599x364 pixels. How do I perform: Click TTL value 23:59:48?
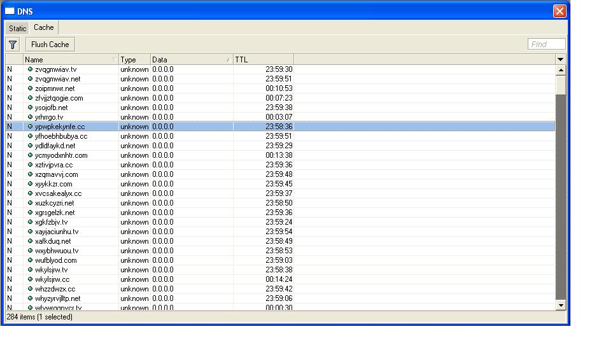[279, 174]
